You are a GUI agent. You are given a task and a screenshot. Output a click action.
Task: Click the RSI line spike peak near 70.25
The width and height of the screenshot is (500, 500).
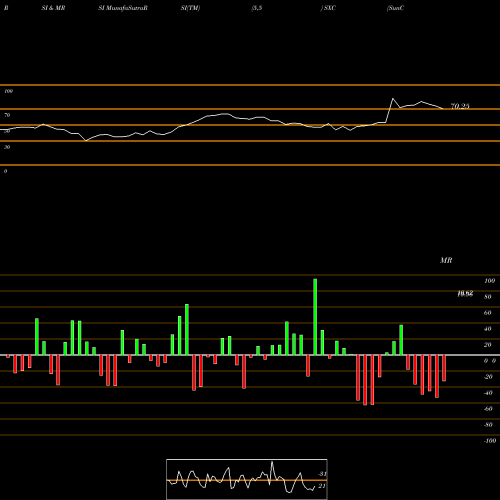(393, 99)
